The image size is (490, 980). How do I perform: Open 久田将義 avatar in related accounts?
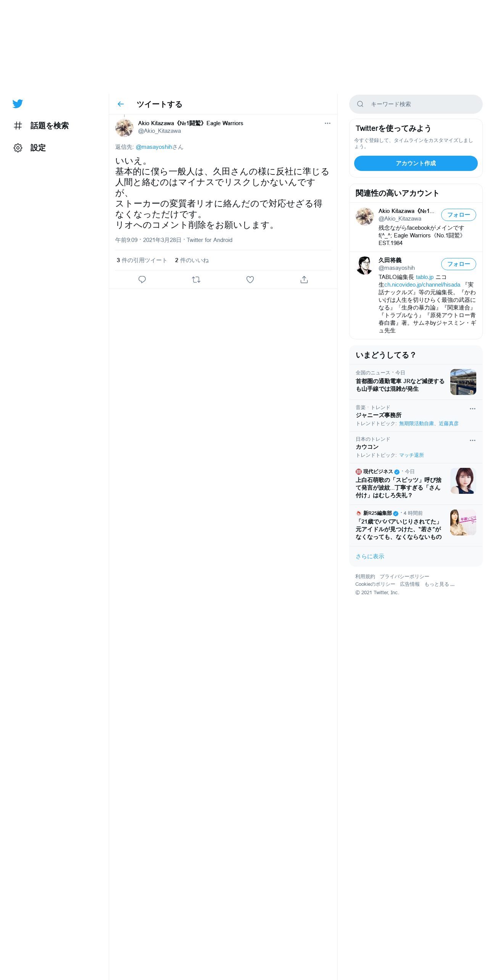(365, 266)
